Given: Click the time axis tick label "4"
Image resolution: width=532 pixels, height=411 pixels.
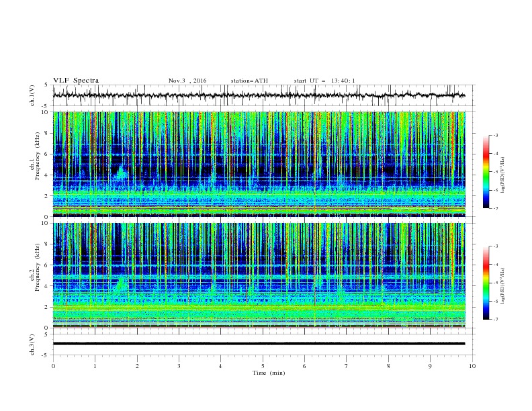Looking at the screenshot, I should coord(220,366).
